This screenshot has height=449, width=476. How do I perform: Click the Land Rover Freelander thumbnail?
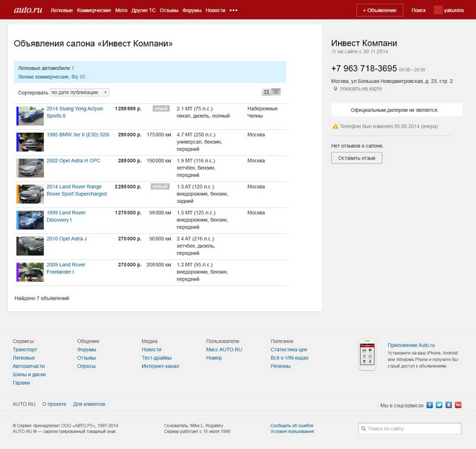pyautogui.click(x=30, y=272)
